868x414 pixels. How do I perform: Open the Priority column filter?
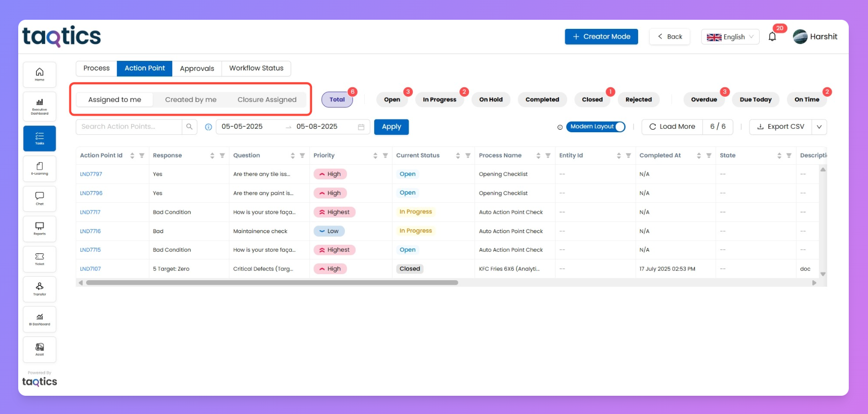[x=385, y=156]
